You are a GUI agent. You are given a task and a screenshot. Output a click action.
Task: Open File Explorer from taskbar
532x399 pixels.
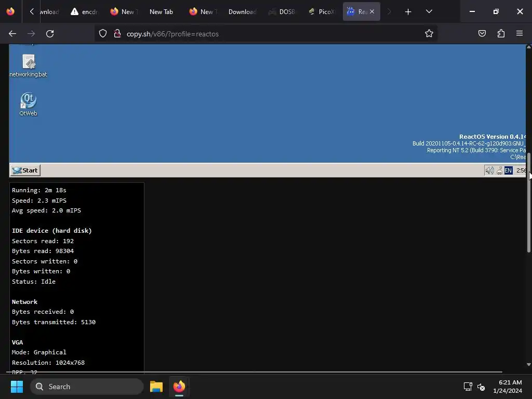pos(156,387)
